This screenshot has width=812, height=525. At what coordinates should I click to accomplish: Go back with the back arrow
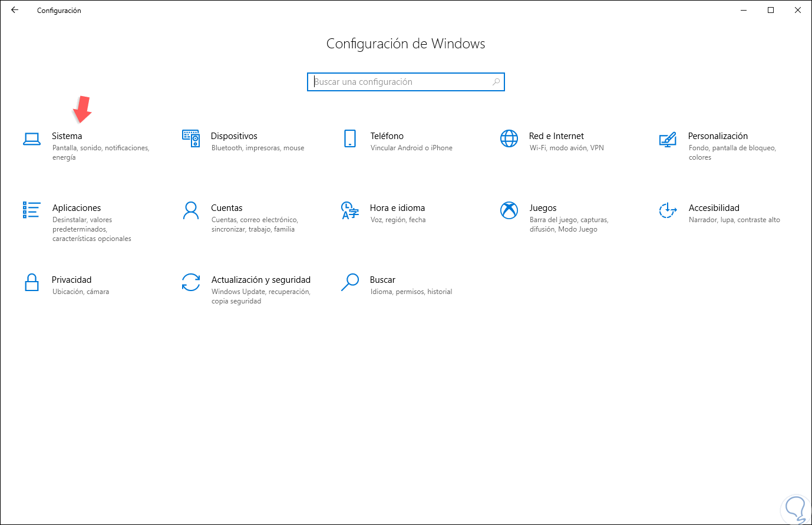15,10
